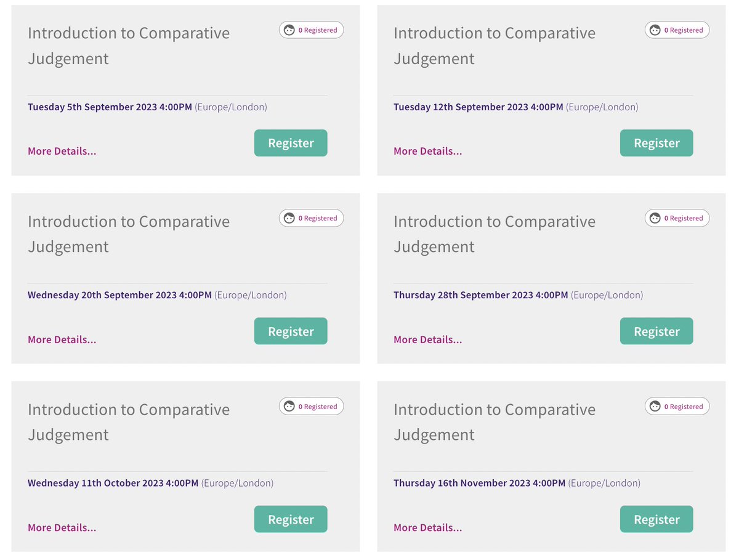The image size is (739, 560).
Task: Click face icon in 20th September card badge
Action: click(289, 218)
